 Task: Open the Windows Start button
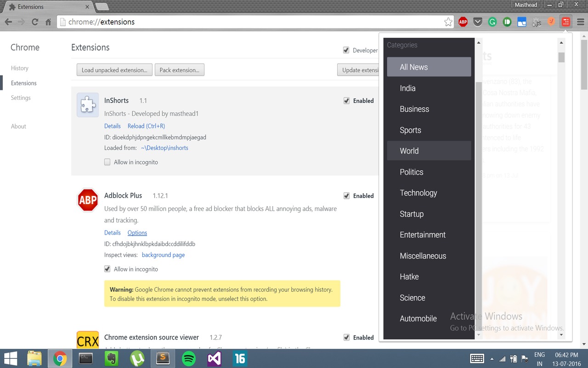click(11, 358)
